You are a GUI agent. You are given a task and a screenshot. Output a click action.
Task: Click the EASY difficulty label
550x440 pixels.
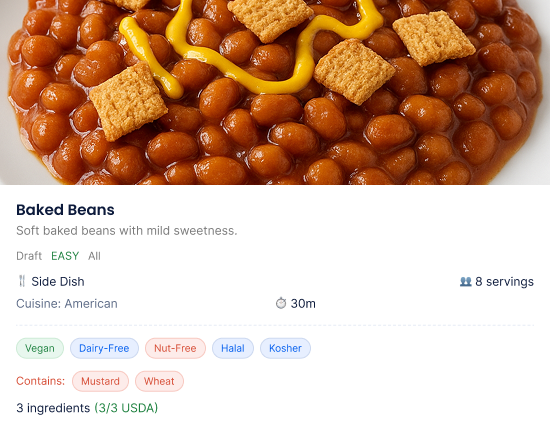coord(65,256)
